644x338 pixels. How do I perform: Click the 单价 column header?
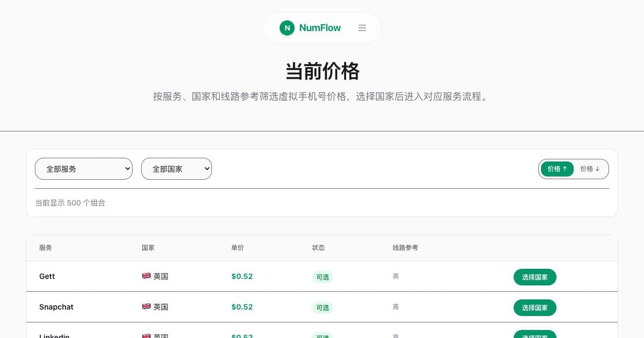pos(238,248)
